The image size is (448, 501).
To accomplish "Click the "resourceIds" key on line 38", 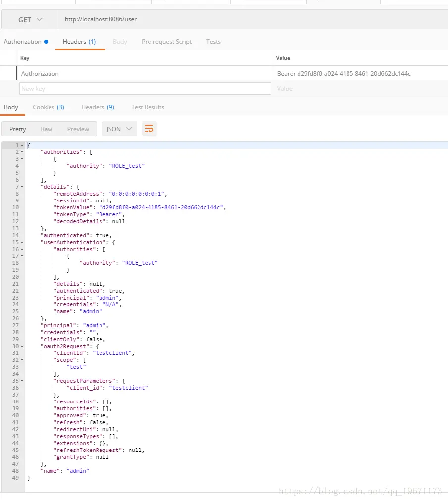I will click(75, 401).
